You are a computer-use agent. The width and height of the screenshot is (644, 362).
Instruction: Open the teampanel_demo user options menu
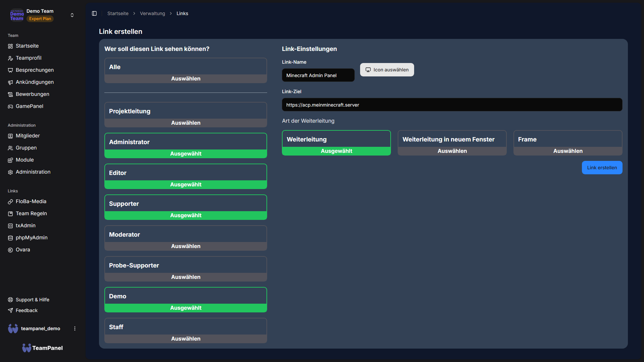pos(75,328)
